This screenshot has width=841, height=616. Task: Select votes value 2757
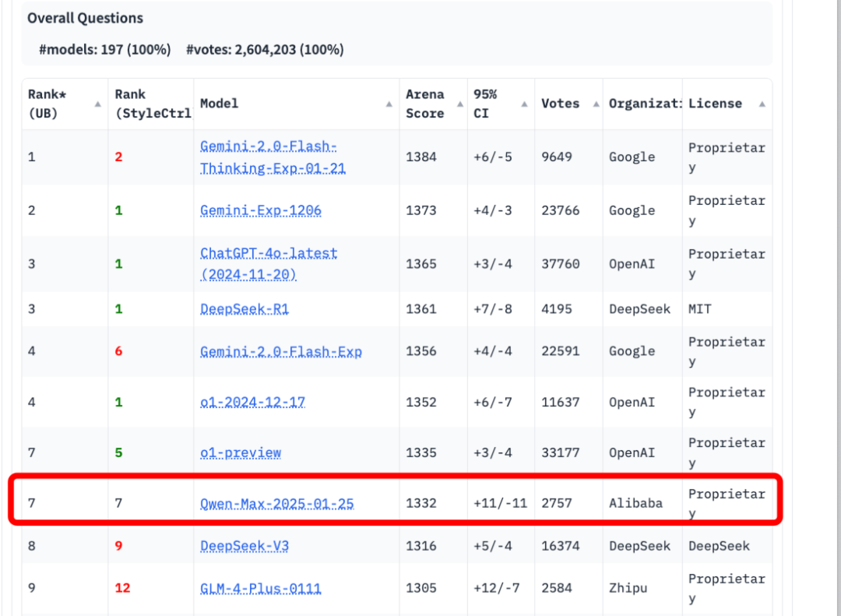[x=557, y=503]
